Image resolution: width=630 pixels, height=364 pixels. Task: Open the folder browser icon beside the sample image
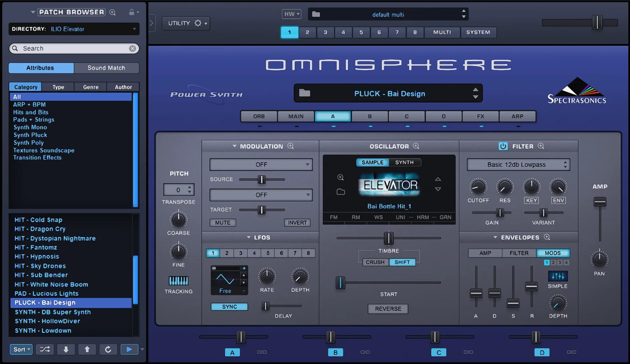[x=341, y=192]
